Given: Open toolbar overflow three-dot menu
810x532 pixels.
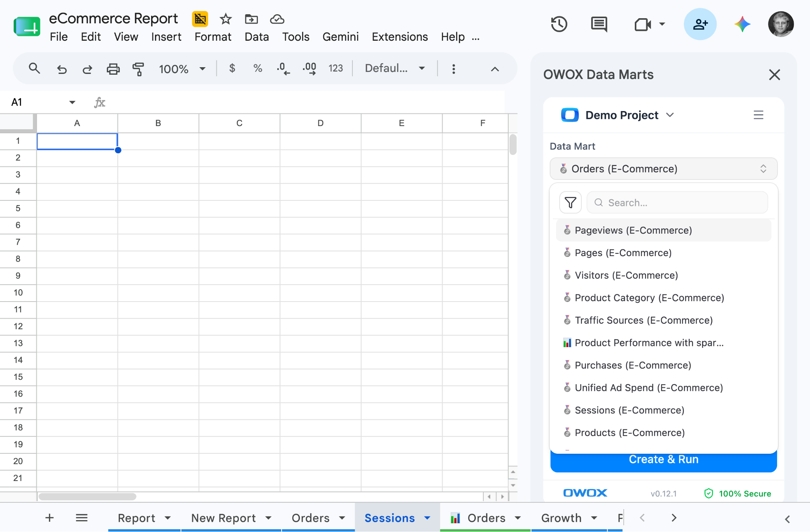Looking at the screenshot, I should 454,69.
